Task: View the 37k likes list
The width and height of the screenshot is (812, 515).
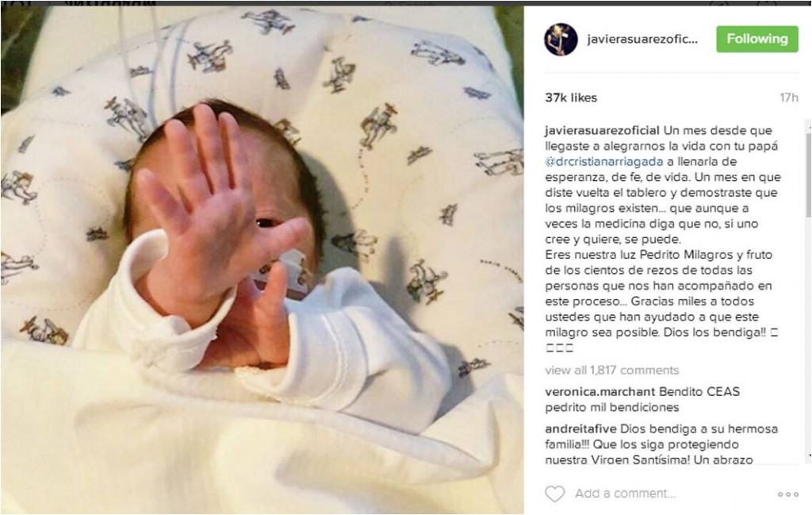Action: click(571, 98)
